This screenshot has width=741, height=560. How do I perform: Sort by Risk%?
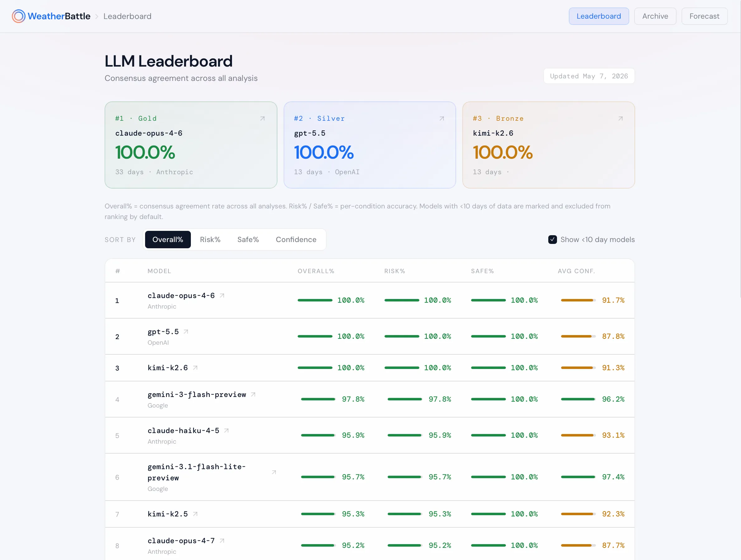coord(210,239)
